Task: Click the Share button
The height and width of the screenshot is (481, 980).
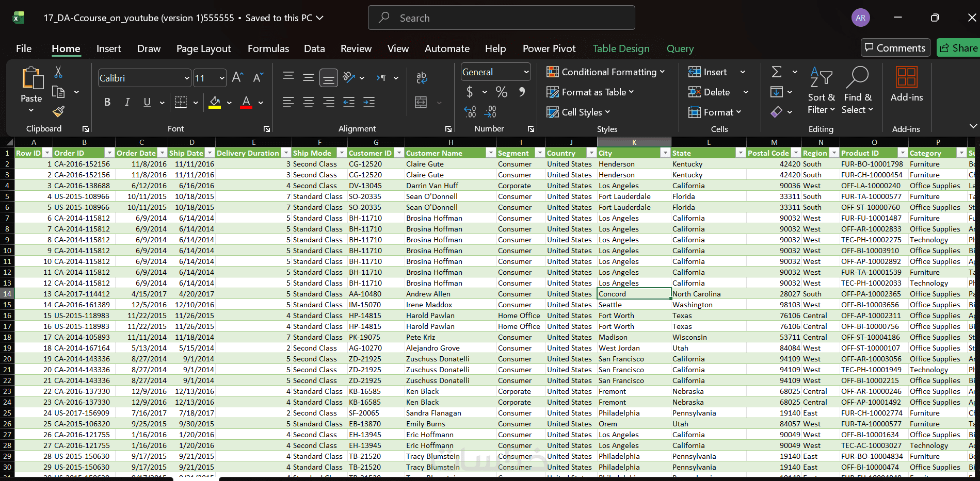Action: tap(959, 48)
